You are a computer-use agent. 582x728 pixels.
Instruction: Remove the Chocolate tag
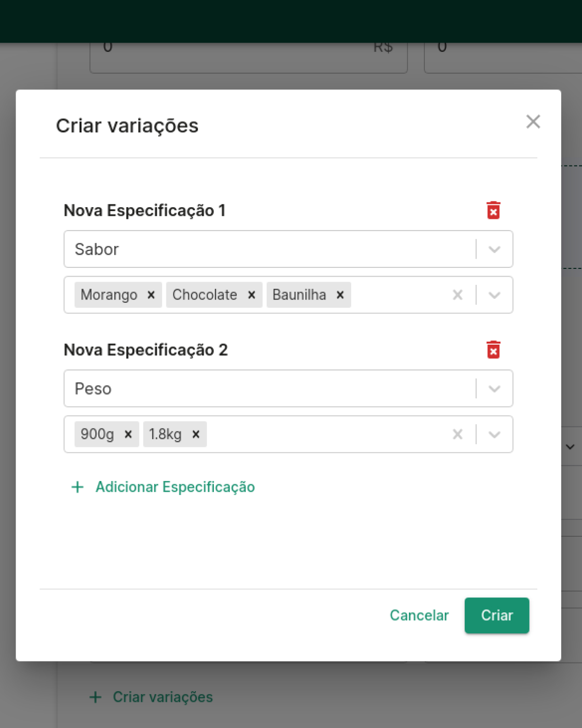252,295
